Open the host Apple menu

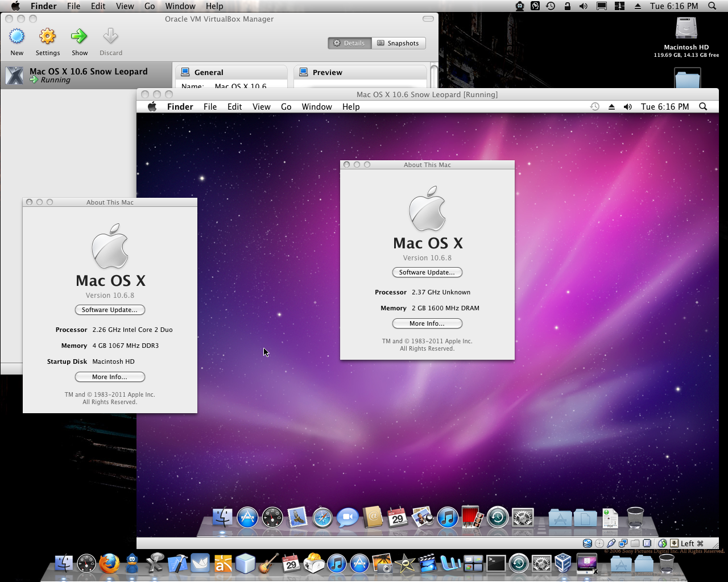tap(15, 6)
